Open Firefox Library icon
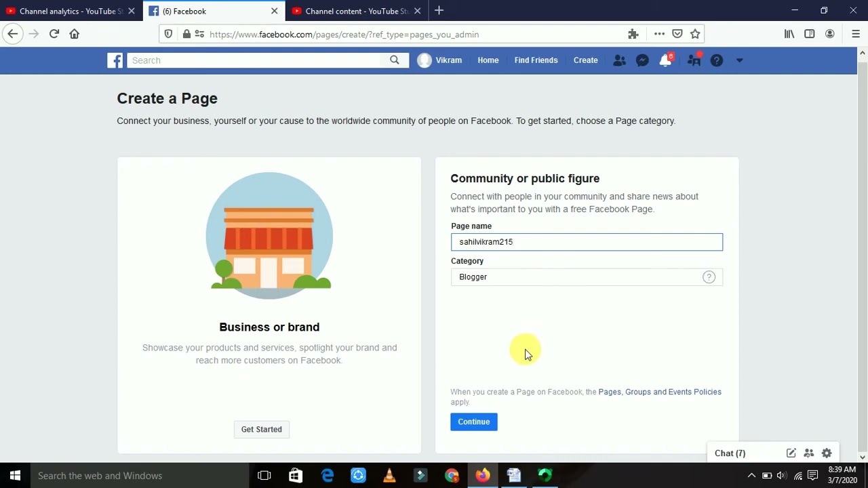Image resolution: width=868 pixels, height=488 pixels. (x=789, y=34)
